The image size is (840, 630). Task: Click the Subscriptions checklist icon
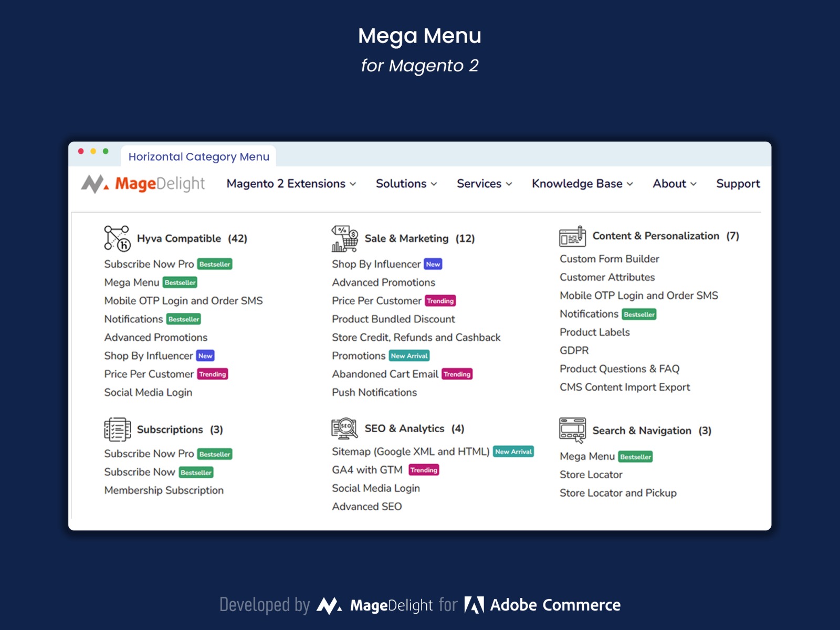pos(117,429)
